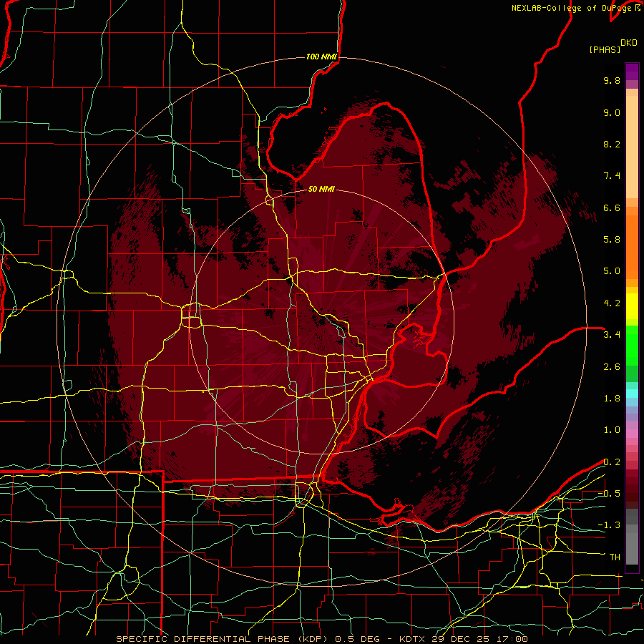Image resolution: width=644 pixels, height=644 pixels.
Task: Click the -0.5 scale value
Action: tap(609, 494)
